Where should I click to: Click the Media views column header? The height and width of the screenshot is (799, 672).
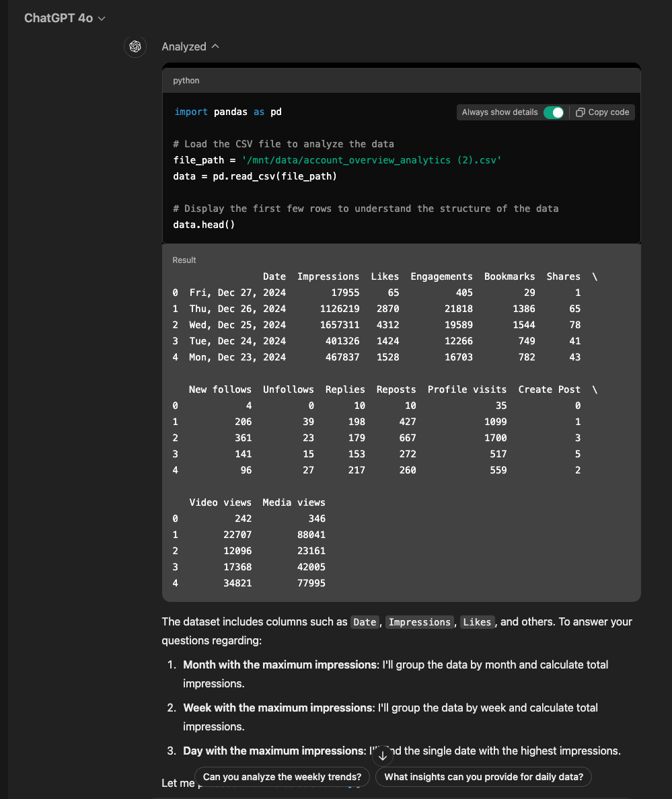click(294, 503)
